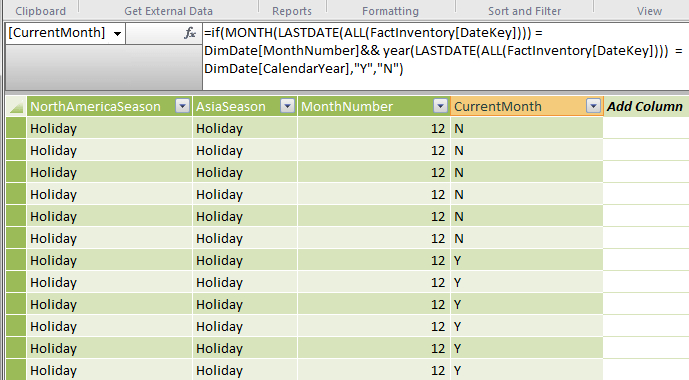
Task: Click the Formatting ribbon group label
Action: 390,11
